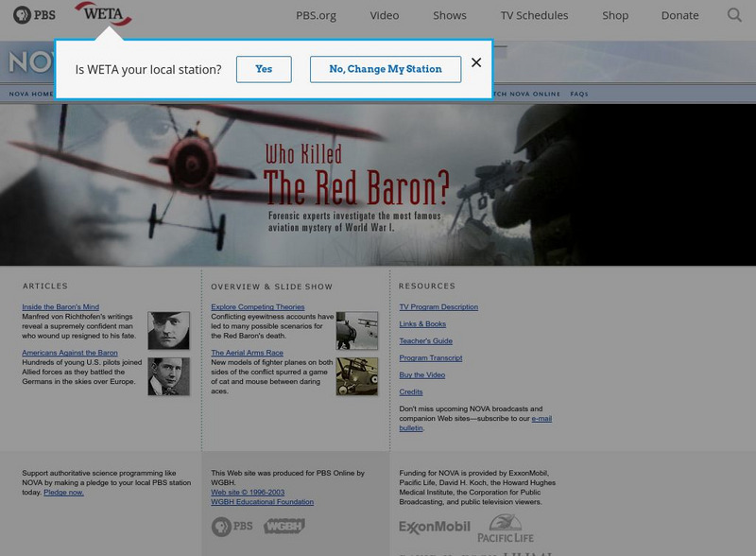Click the WETA station logo
This screenshot has width=756, height=556.
click(x=103, y=14)
